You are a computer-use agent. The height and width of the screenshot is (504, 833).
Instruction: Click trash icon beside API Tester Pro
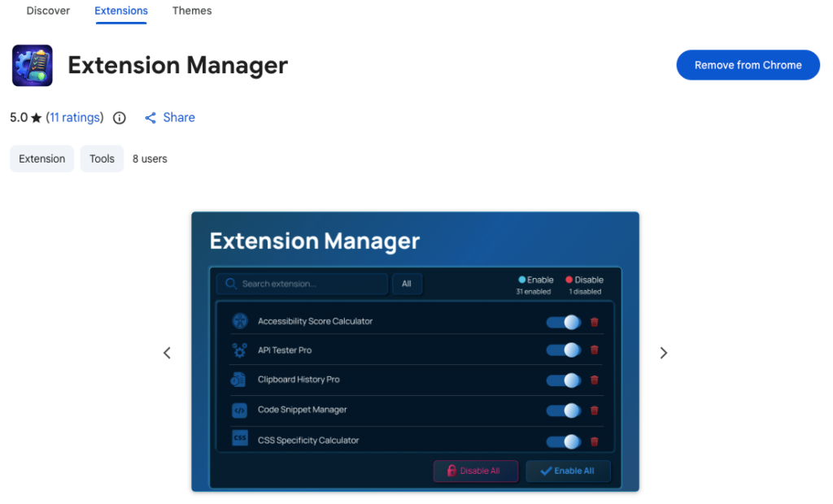[594, 350]
